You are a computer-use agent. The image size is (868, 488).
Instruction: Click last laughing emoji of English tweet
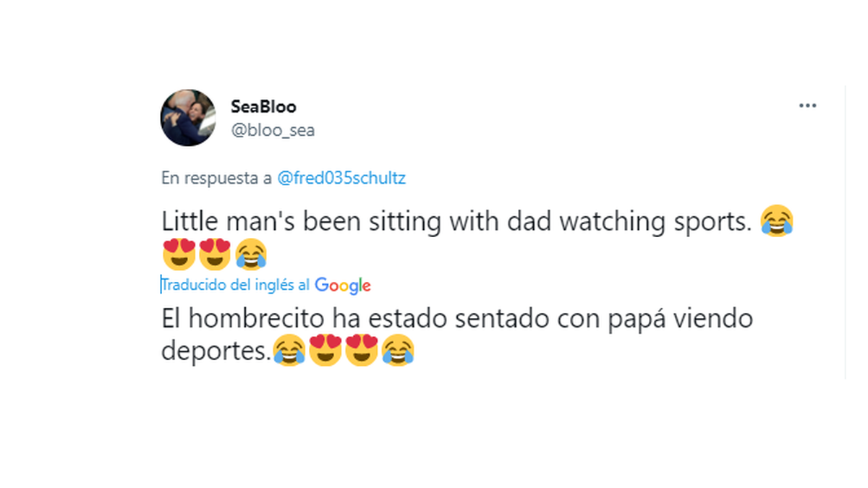pos(251,253)
